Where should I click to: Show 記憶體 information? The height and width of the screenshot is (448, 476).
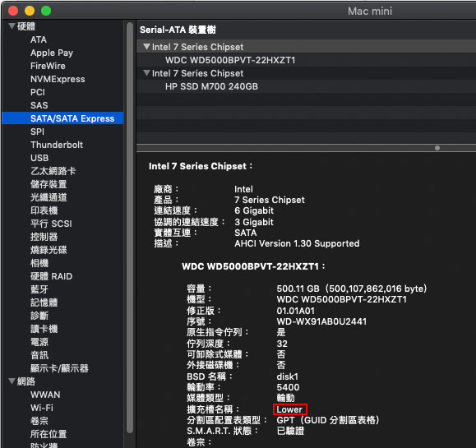point(44,303)
